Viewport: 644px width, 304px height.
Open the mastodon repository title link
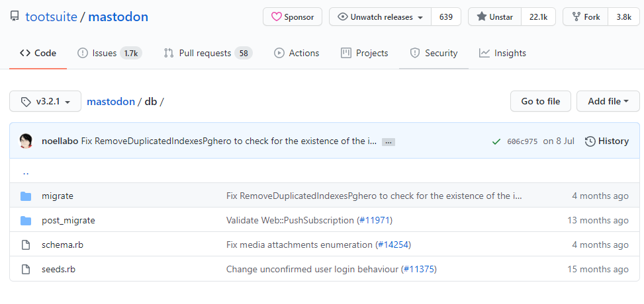point(118,17)
